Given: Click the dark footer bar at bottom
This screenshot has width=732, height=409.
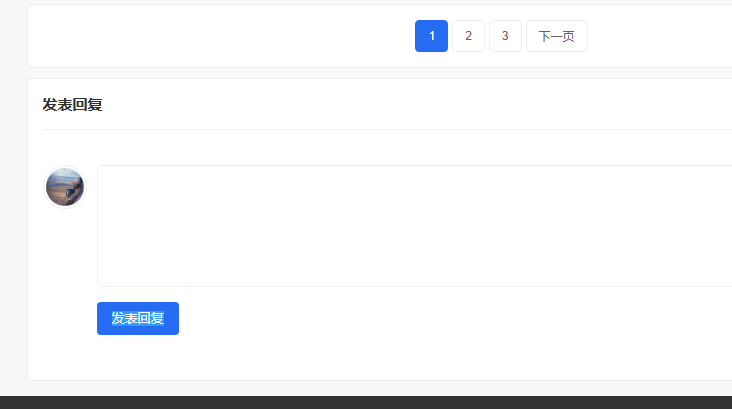Looking at the screenshot, I should tap(366, 402).
